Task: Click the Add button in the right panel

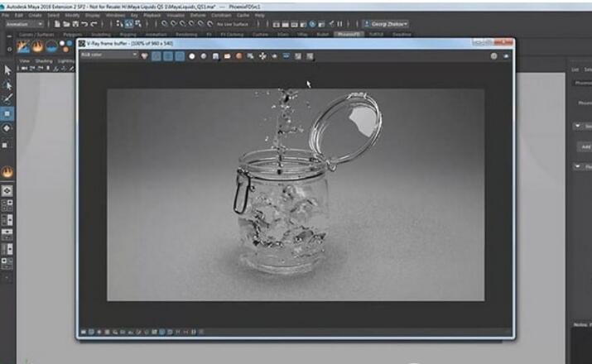Action: [x=585, y=146]
